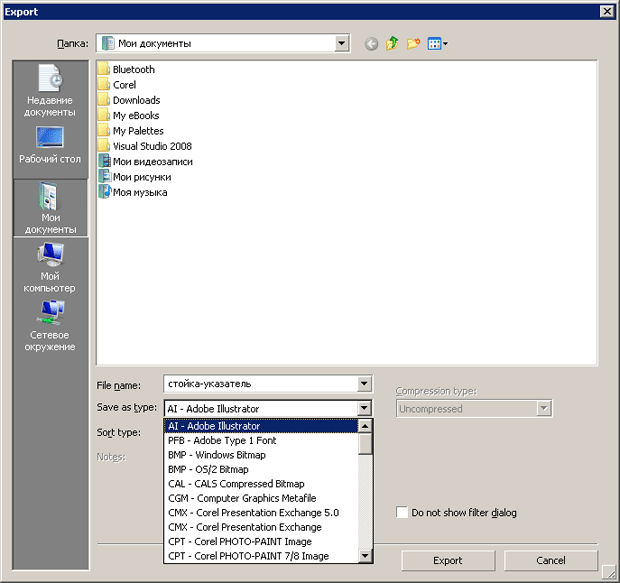The width and height of the screenshot is (620, 583).
Task: Choose CGM - Computer Graphics Metafile
Action: point(261,498)
